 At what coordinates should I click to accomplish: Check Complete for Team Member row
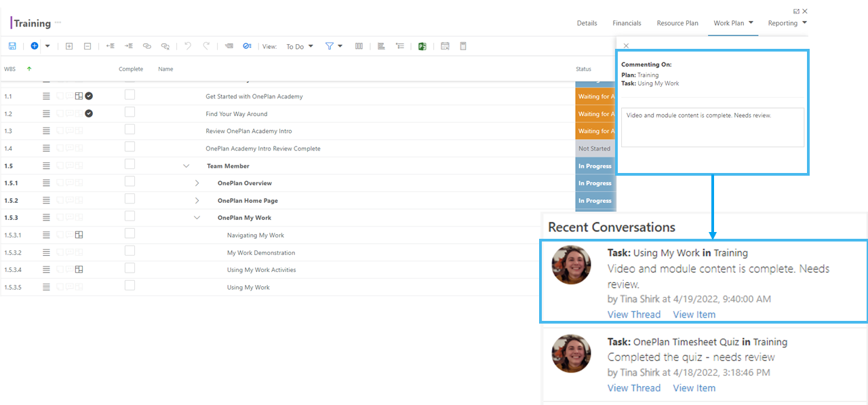click(130, 164)
